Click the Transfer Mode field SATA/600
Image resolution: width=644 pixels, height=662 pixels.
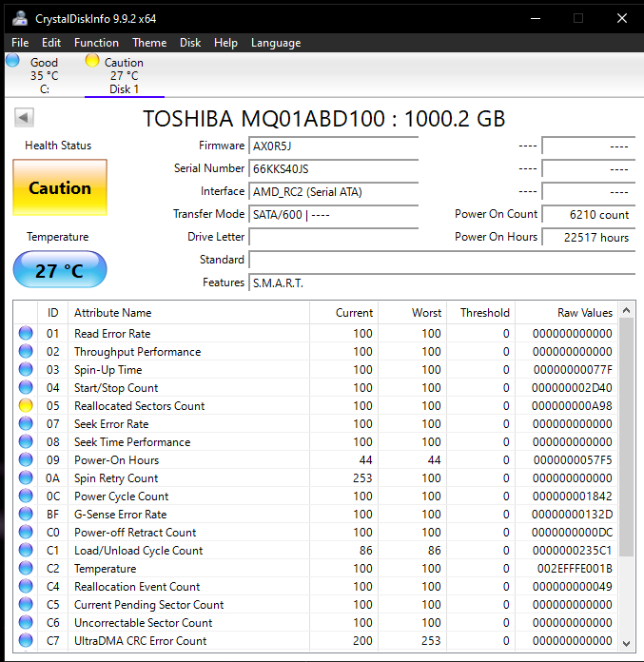(334, 214)
